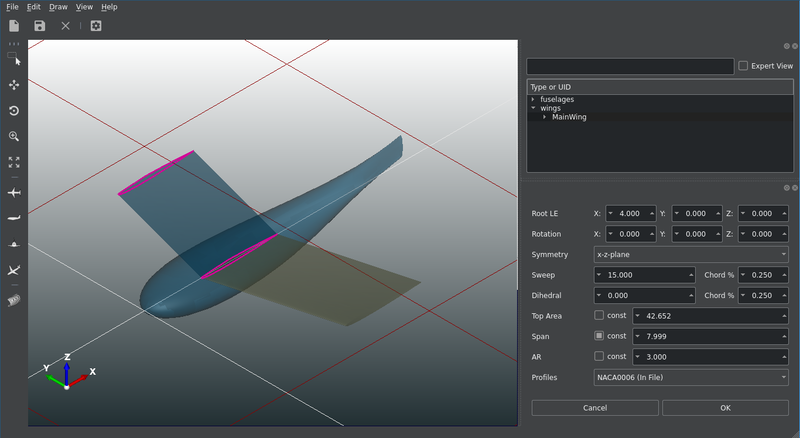Select the zoom magnifier tool

tap(14, 136)
